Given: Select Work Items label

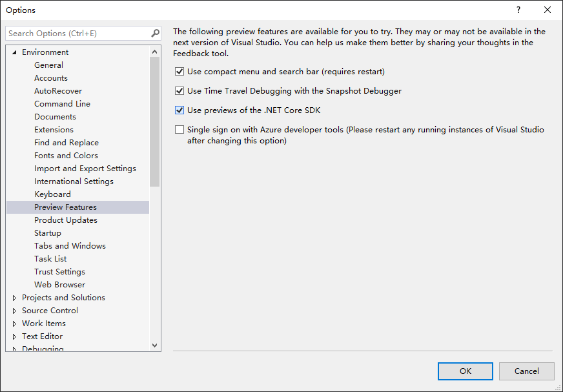Looking at the screenshot, I should point(44,324).
